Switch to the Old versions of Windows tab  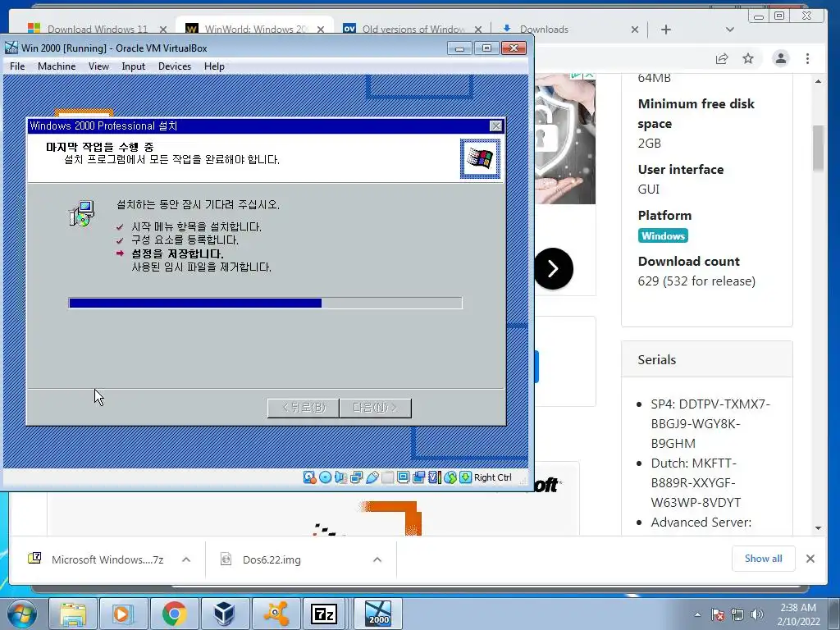(x=413, y=29)
